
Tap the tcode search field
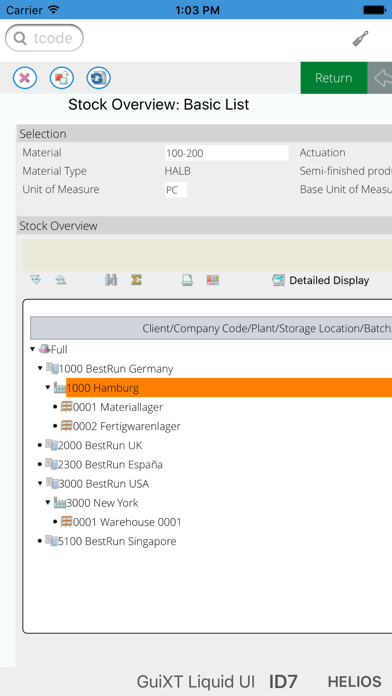tap(44, 38)
